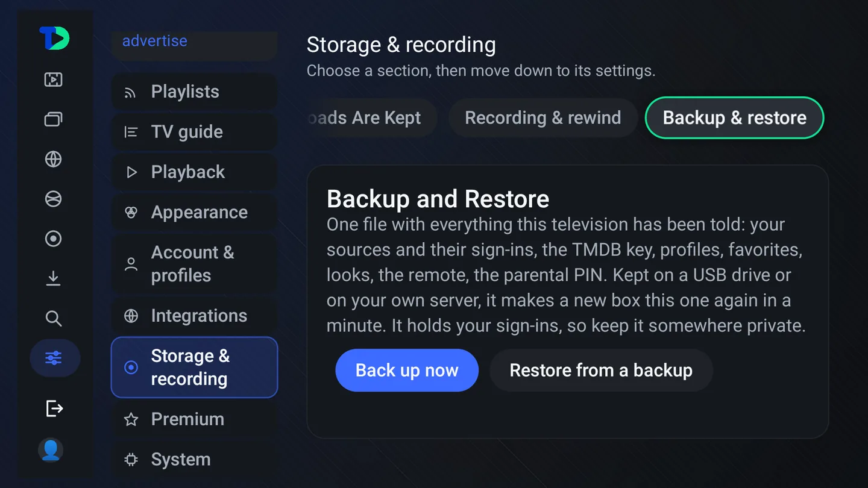Open the sports ball icon in left rail

54,199
